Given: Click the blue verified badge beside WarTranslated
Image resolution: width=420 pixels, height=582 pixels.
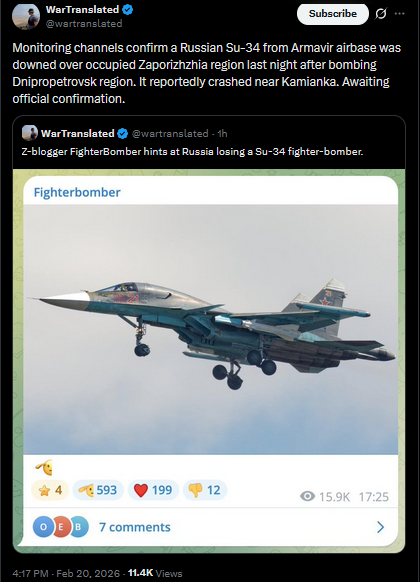Looking at the screenshot, I should 128,10.
